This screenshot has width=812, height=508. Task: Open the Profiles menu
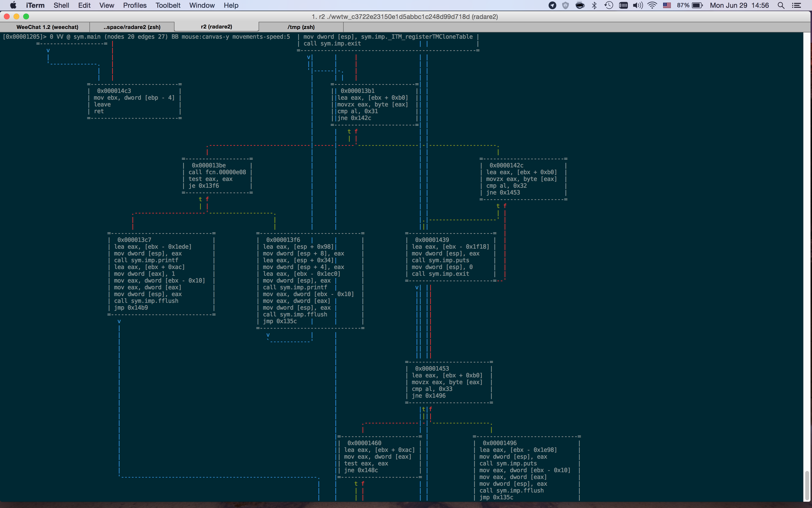(x=135, y=5)
